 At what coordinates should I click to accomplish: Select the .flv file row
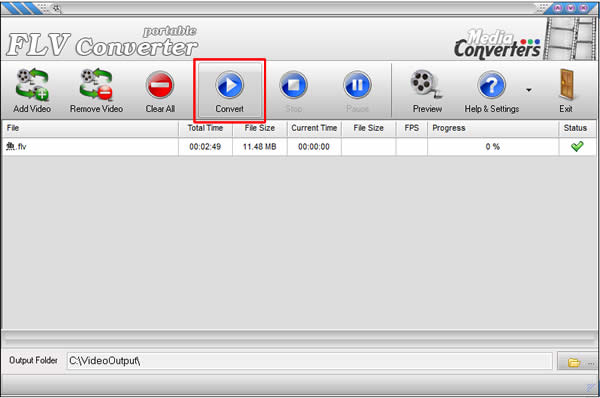(x=299, y=147)
